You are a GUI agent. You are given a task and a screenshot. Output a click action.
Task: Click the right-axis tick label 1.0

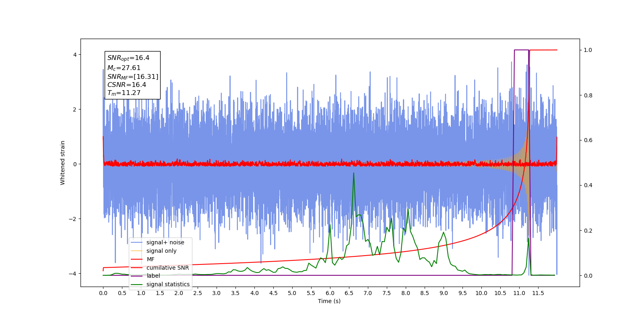point(588,50)
